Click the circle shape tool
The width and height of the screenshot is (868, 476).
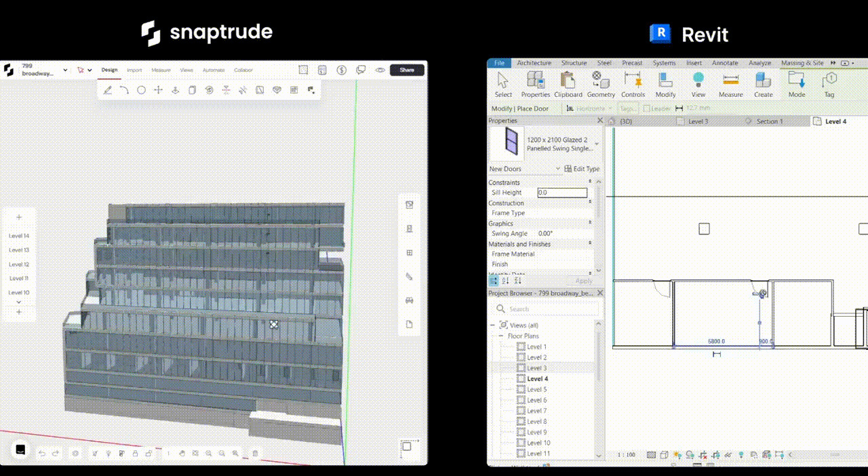click(x=141, y=90)
